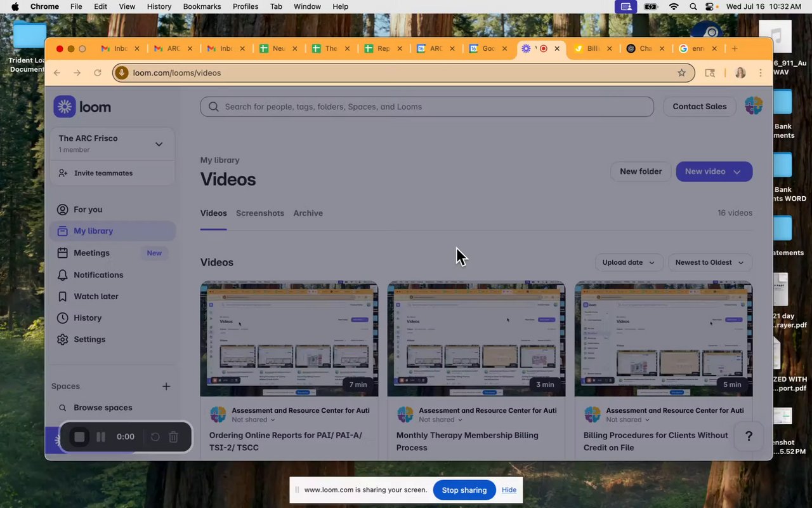The image size is (812, 508).
Task: Open Spotlight search in menu bar
Action: [693, 6]
